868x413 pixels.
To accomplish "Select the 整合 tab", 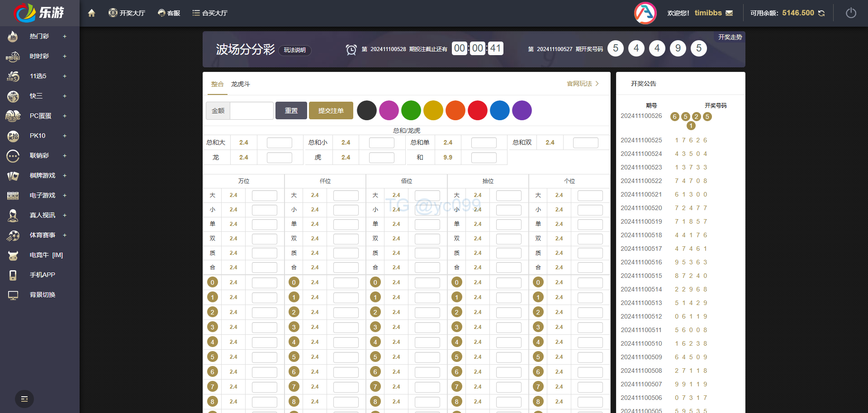I will pos(217,84).
